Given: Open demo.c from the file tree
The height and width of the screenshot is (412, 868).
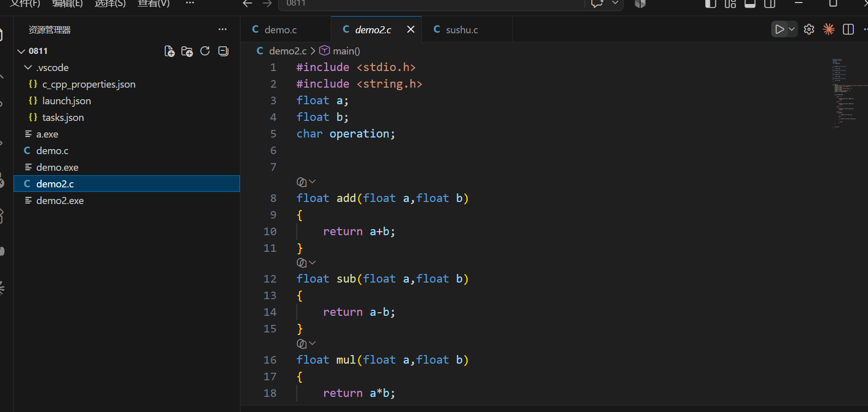Looking at the screenshot, I should [x=127, y=151].
